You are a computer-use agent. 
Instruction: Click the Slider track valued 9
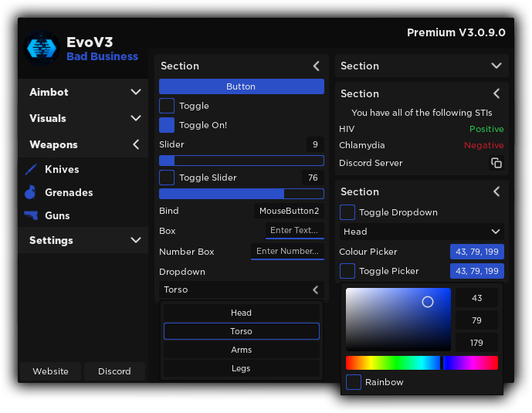click(x=242, y=161)
